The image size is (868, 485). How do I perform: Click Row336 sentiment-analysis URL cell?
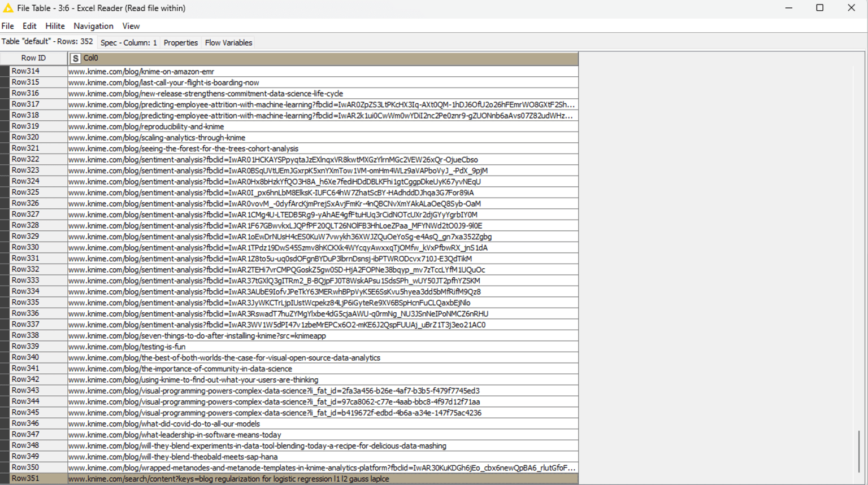point(323,314)
